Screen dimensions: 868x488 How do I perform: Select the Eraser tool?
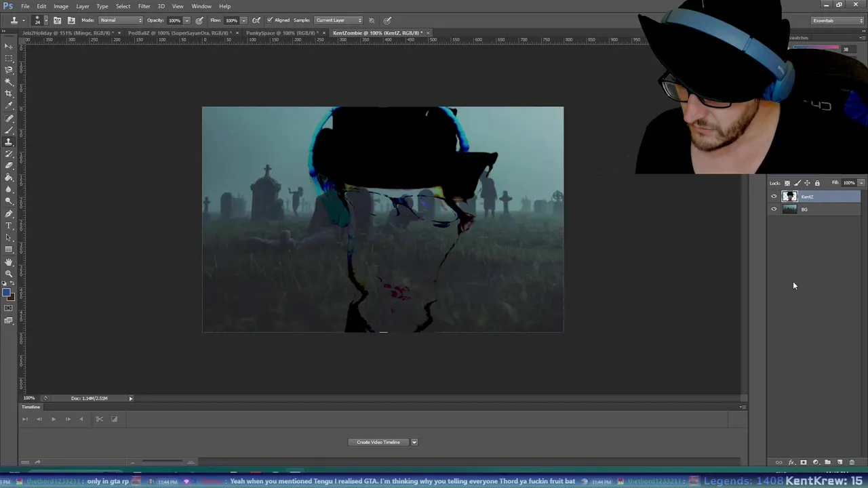tap(9, 165)
